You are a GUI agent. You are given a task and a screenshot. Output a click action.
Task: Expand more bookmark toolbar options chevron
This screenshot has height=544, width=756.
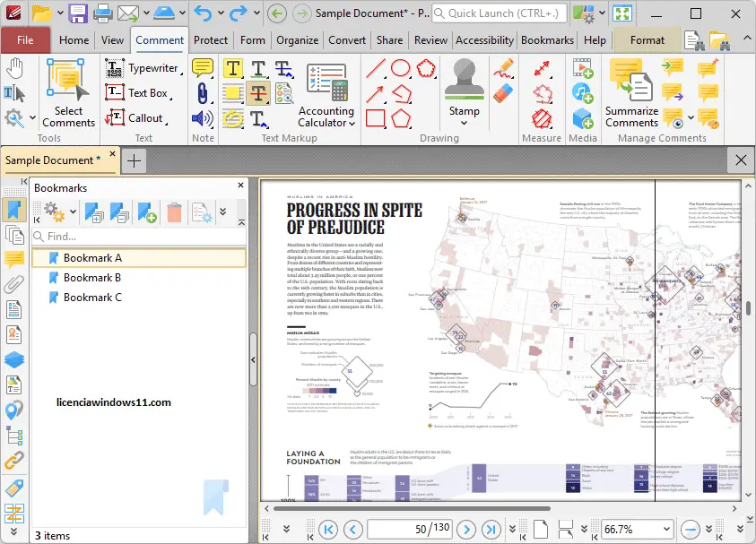click(222, 212)
